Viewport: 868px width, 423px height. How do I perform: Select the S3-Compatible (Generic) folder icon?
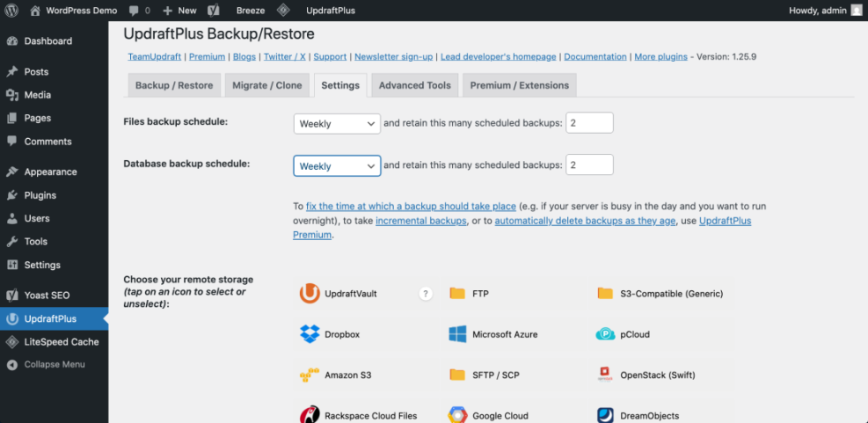pyautogui.click(x=605, y=294)
